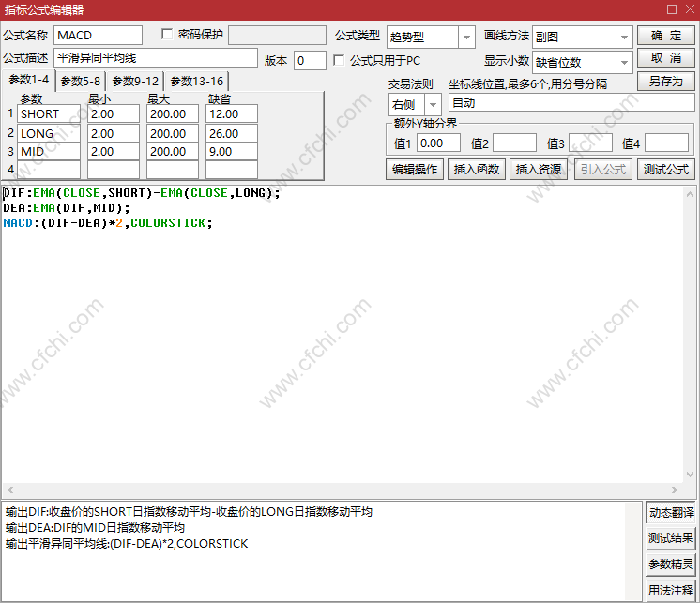This screenshot has width=700, height=603.
Task: Open the 用法注释 button
Action: [671, 591]
